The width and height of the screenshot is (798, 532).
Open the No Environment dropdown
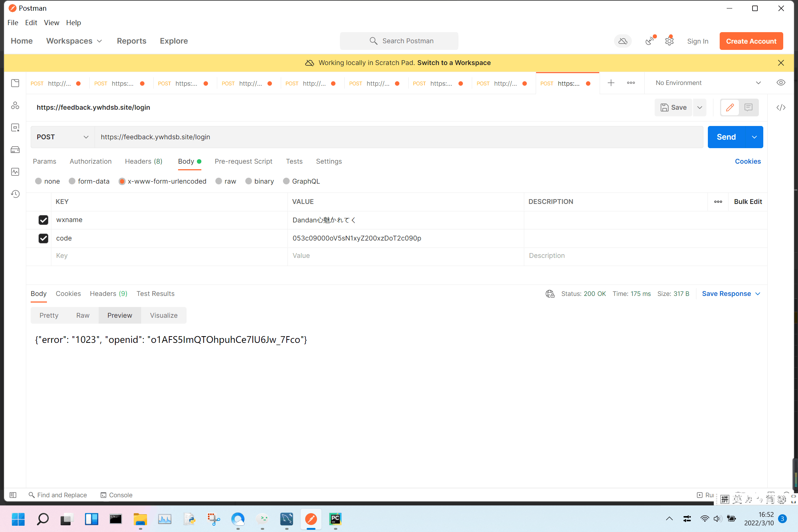pos(708,83)
